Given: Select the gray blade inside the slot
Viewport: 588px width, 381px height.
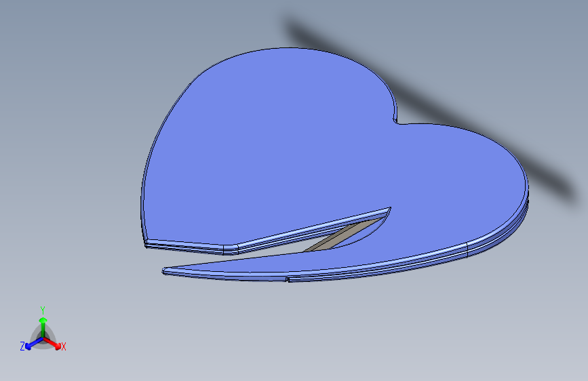Looking at the screenshot, I should click(x=342, y=236).
